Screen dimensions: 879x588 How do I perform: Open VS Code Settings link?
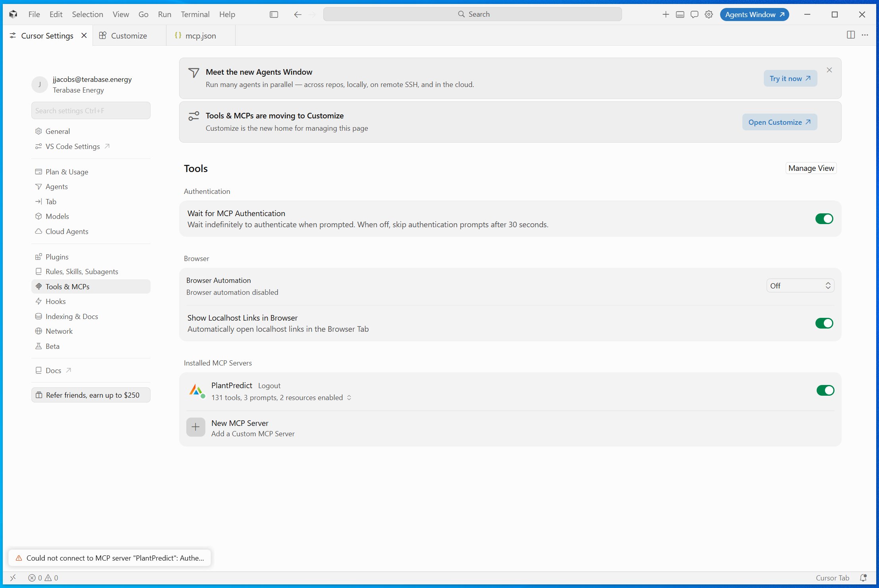coord(91,146)
